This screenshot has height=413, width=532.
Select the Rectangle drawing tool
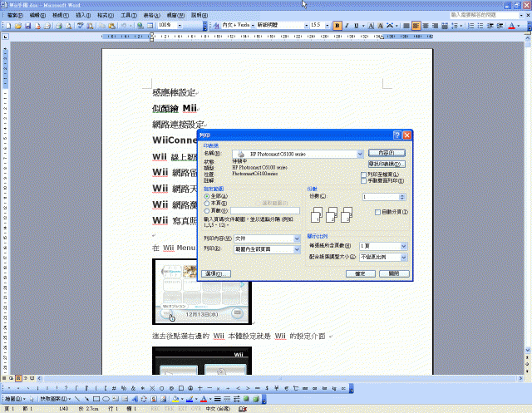(96, 399)
